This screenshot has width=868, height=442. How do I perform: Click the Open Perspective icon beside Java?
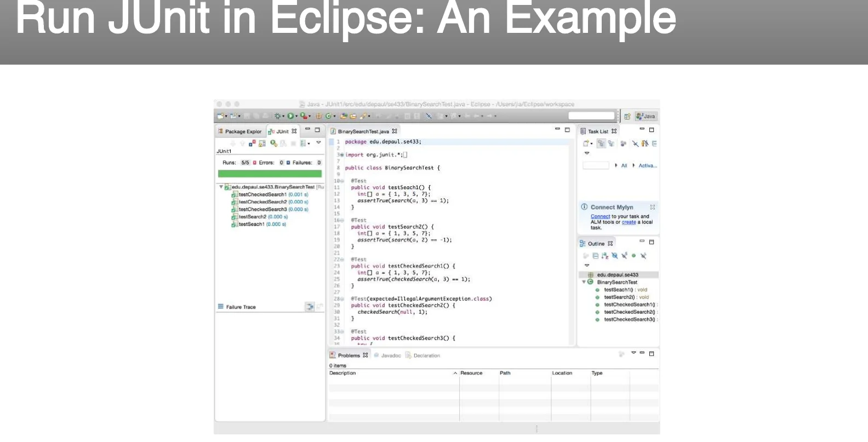pos(627,116)
